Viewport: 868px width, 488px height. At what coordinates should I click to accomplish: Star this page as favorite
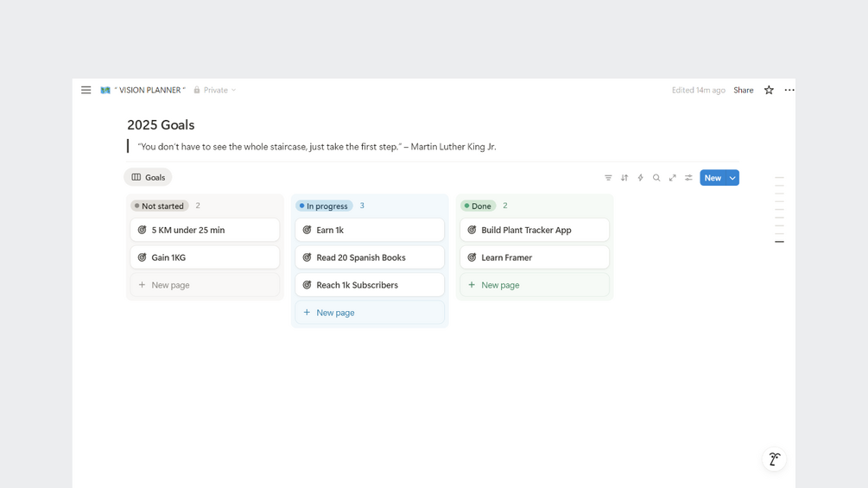click(769, 90)
